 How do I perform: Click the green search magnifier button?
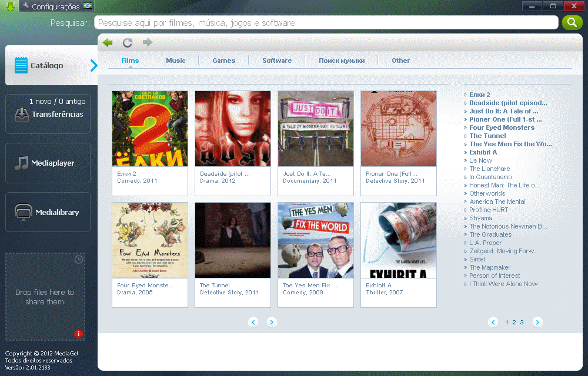(x=572, y=22)
